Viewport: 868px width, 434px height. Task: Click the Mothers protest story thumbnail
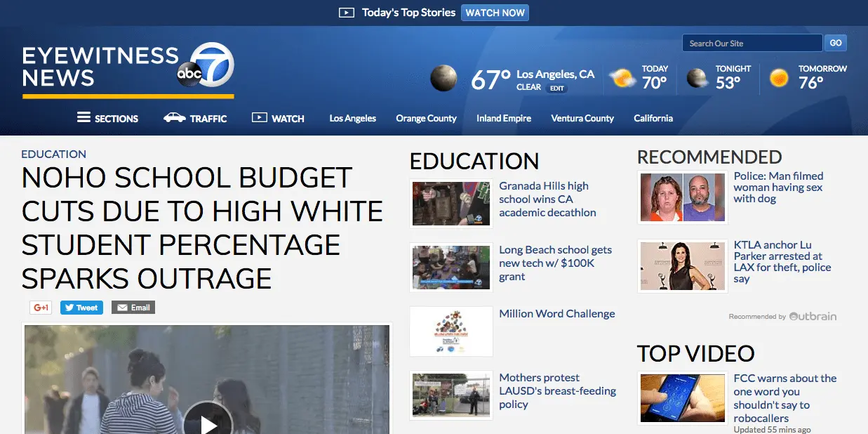pos(451,395)
